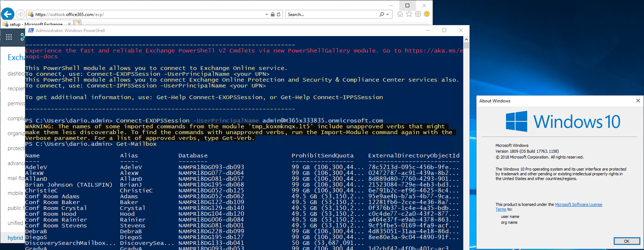The image size is (644, 250).
Task: Click 'Brian Johnson (TAILSPIN)' mailbox name
Action: (x=69, y=185)
